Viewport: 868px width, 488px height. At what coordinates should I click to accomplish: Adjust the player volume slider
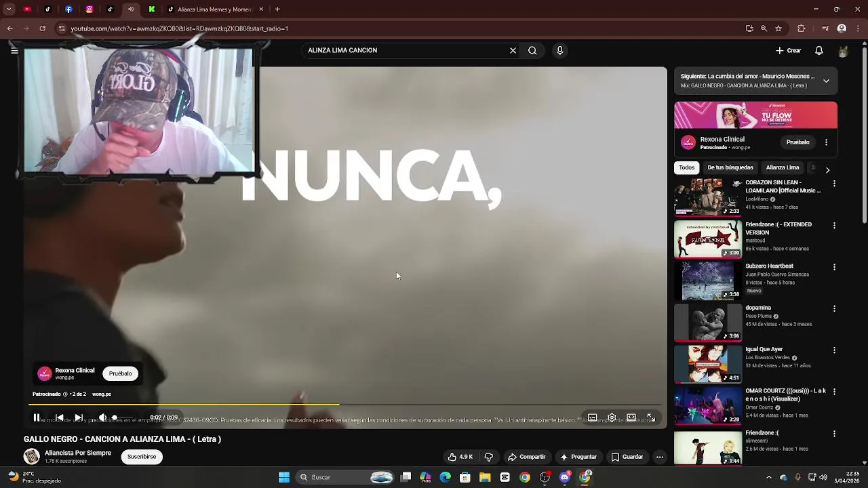click(x=122, y=418)
